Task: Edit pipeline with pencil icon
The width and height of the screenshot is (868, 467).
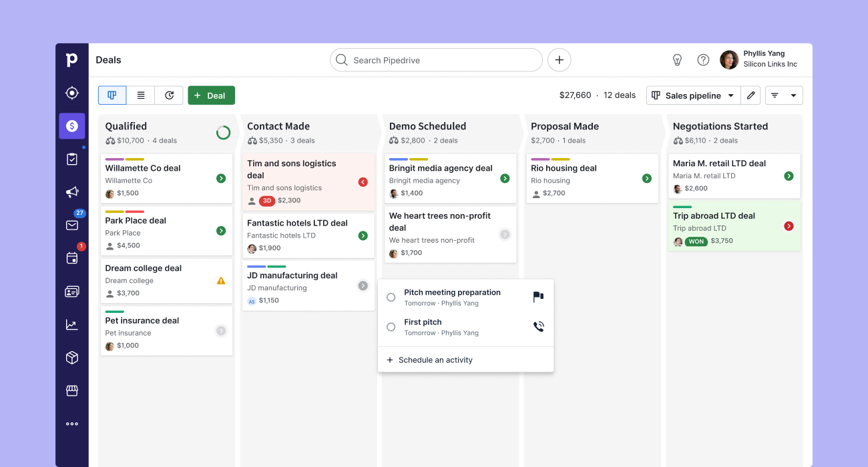Action: click(x=751, y=95)
